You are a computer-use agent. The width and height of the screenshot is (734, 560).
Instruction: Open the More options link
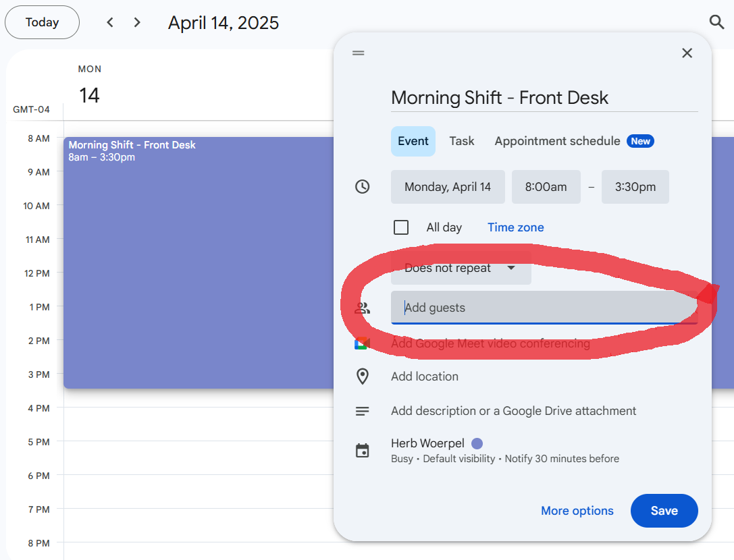577,511
